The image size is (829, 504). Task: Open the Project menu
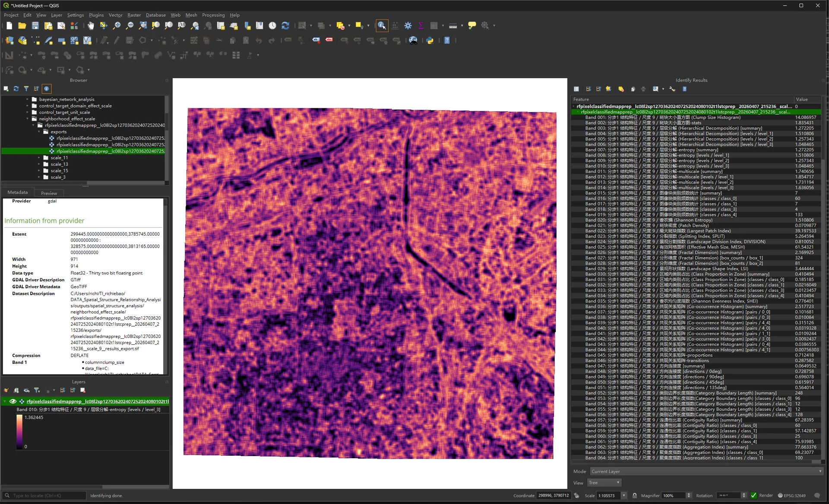tap(11, 15)
